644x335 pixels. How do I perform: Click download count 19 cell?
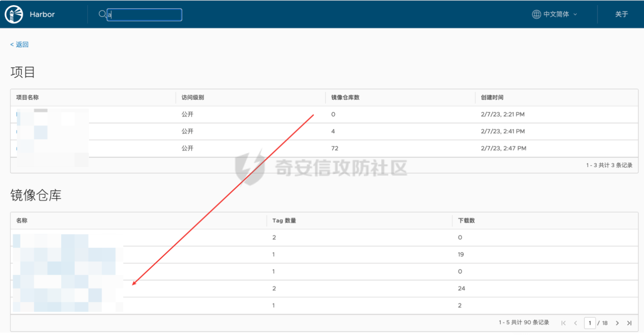click(461, 254)
